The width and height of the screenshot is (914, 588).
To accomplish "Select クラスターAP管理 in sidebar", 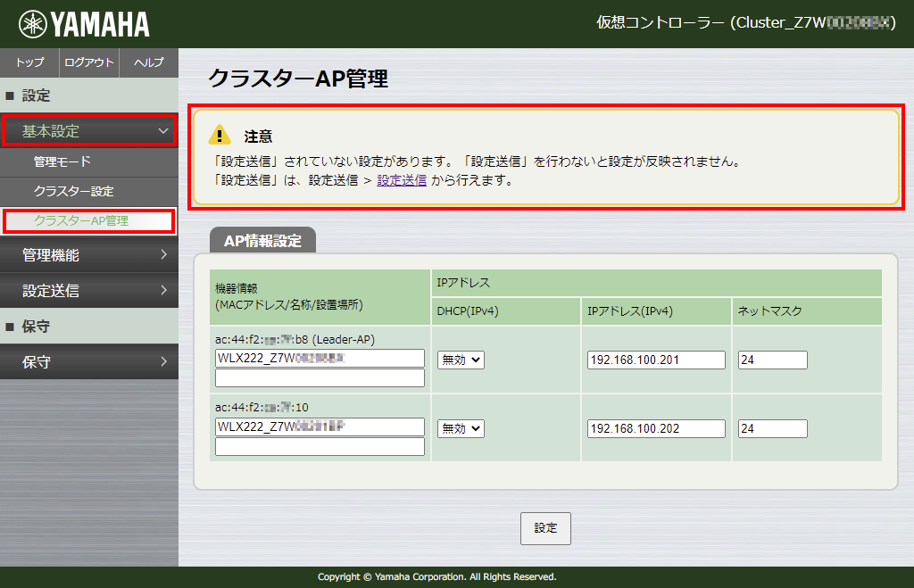I will [81, 220].
